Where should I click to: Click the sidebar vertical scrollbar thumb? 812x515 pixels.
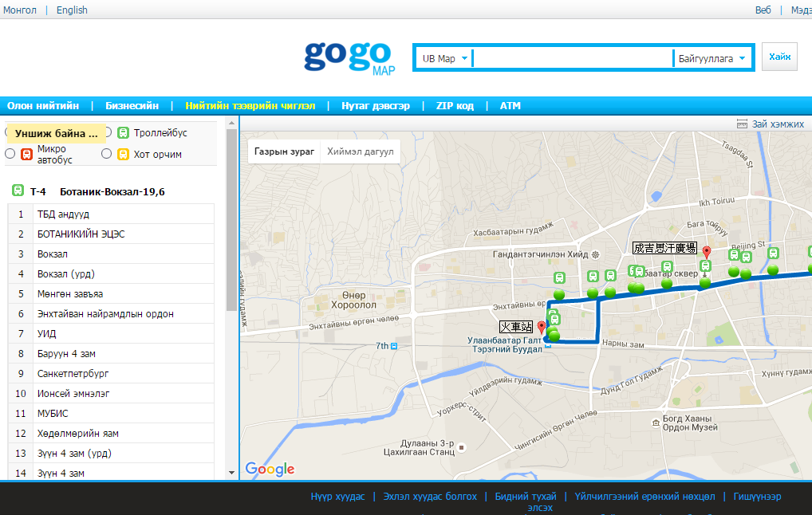click(x=231, y=220)
